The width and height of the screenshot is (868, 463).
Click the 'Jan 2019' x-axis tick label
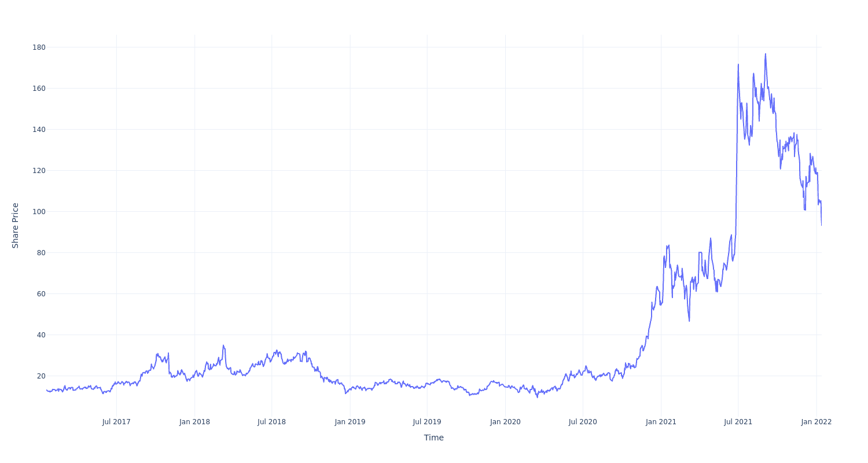point(350,422)
